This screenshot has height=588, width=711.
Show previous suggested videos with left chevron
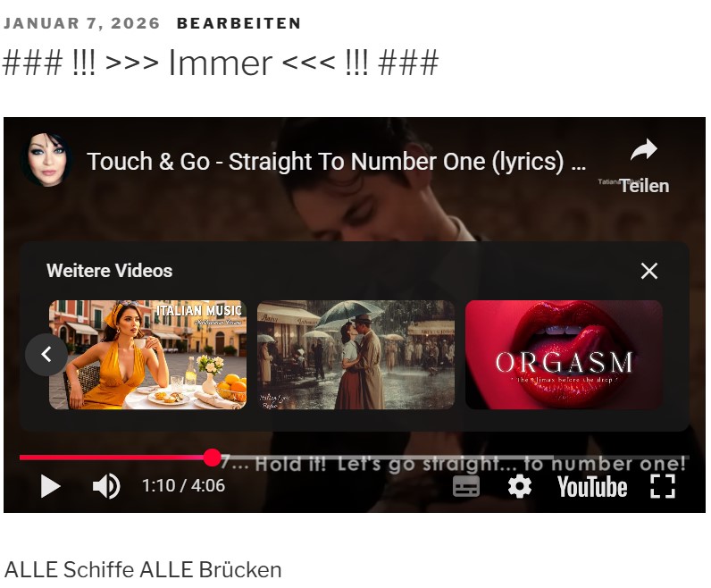tap(46, 355)
